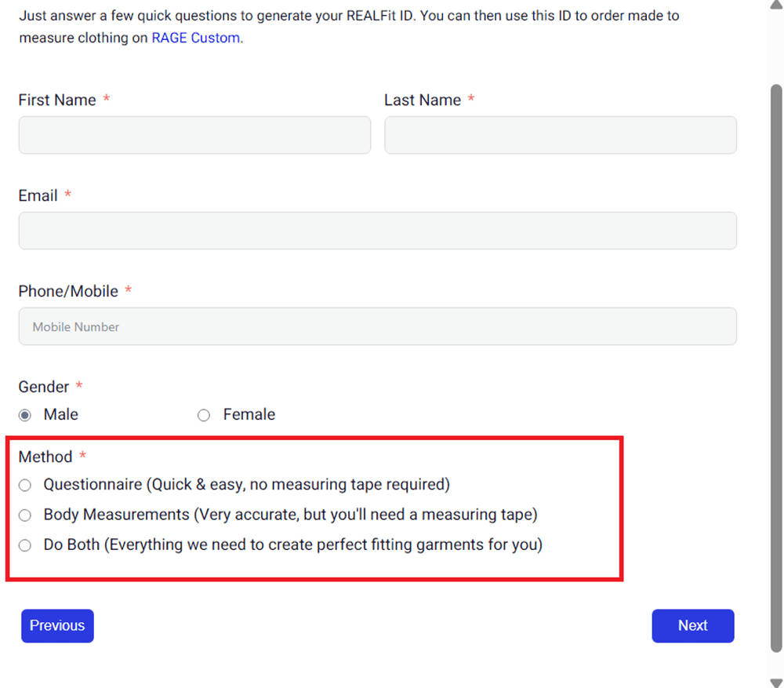This screenshot has height=688, width=784.
Task: Click the scroll down arrow
Action: (x=776, y=682)
